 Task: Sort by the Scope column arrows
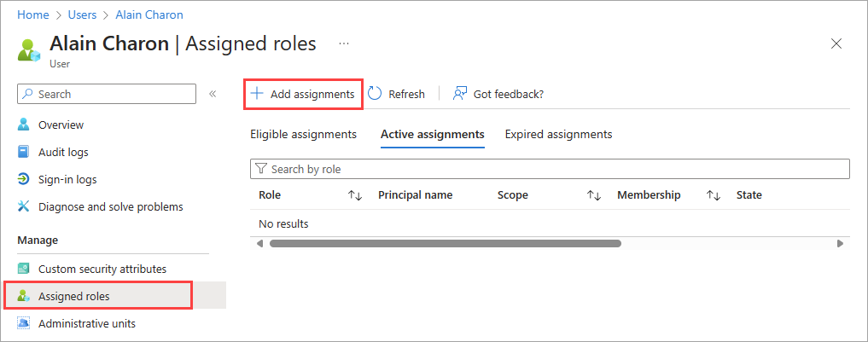[595, 195]
